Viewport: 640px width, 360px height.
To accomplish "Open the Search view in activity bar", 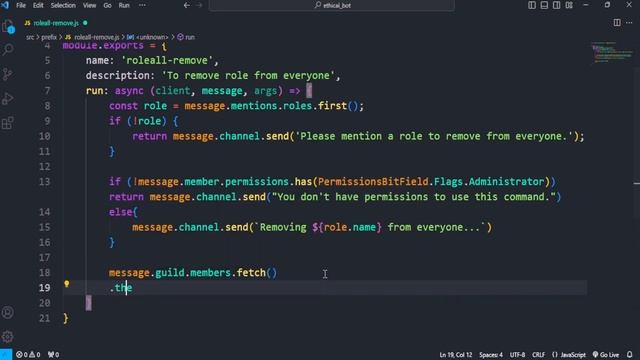I will pos(8,50).
